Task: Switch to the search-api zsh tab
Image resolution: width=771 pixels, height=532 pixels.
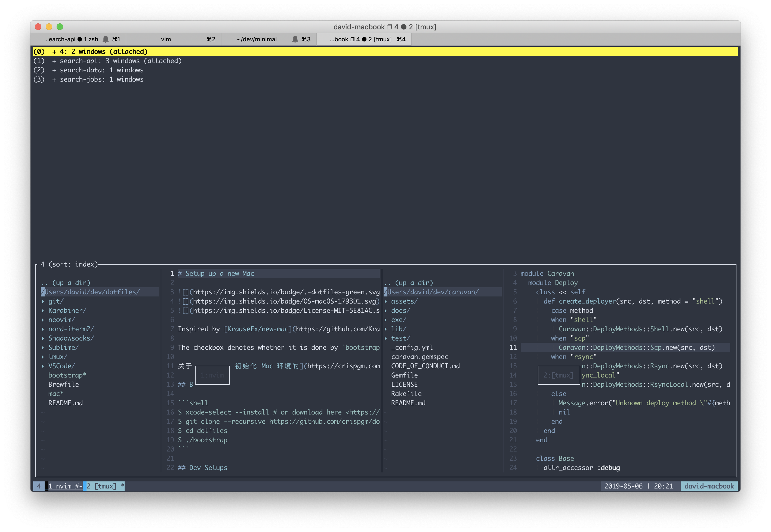Action: click(x=78, y=39)
